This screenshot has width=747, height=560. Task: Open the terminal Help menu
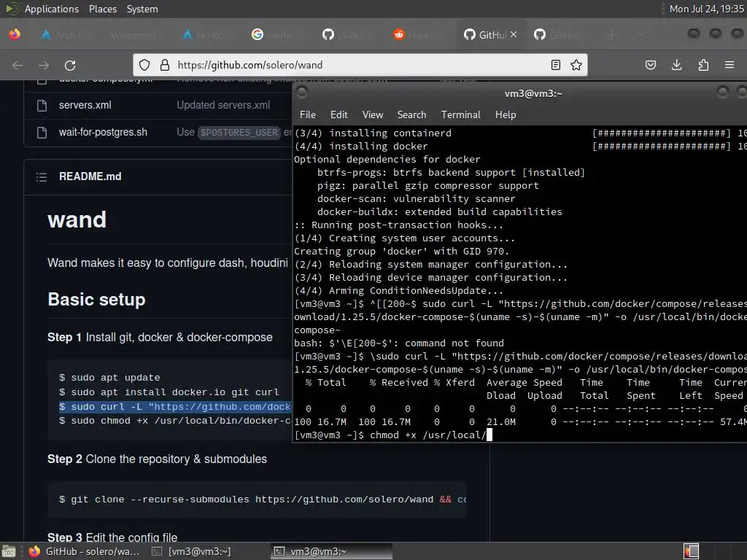(x=506, y=114)
